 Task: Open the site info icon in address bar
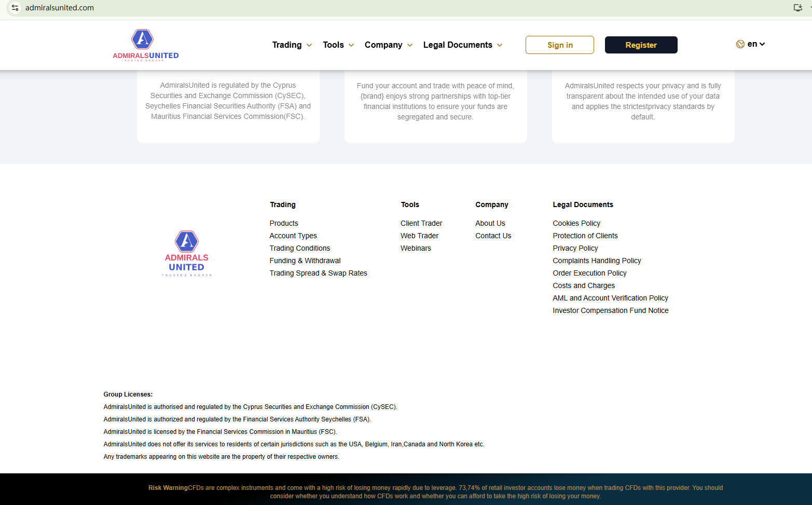point(15,8)
